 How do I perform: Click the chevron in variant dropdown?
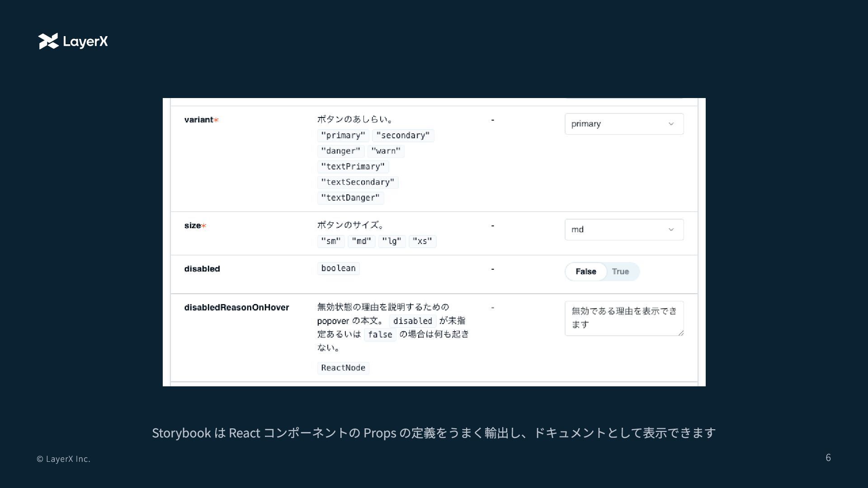point(671,124)
